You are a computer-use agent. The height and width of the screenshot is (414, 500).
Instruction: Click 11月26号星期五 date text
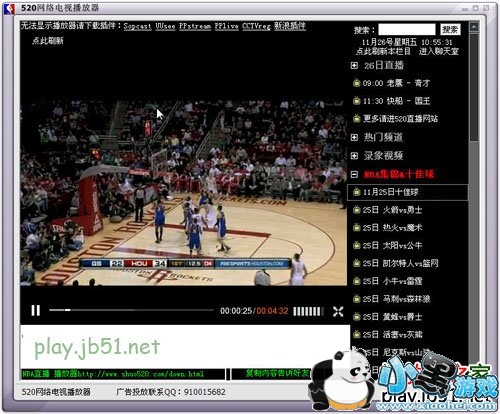click(x=389, y=42)
